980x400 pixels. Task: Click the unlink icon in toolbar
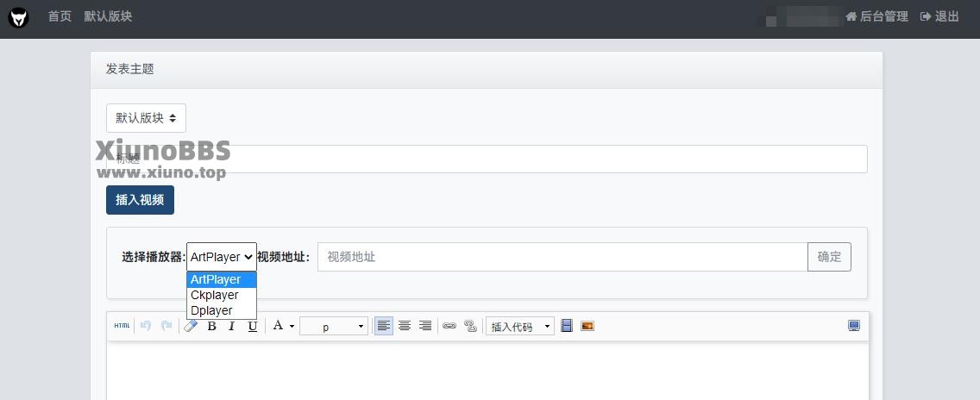coord(470,326)
